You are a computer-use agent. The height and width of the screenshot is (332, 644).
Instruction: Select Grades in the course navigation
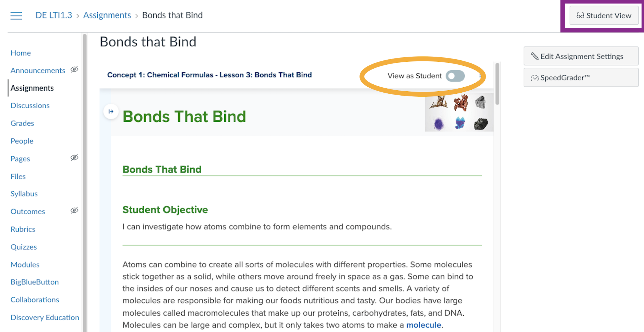coord(22,123)
